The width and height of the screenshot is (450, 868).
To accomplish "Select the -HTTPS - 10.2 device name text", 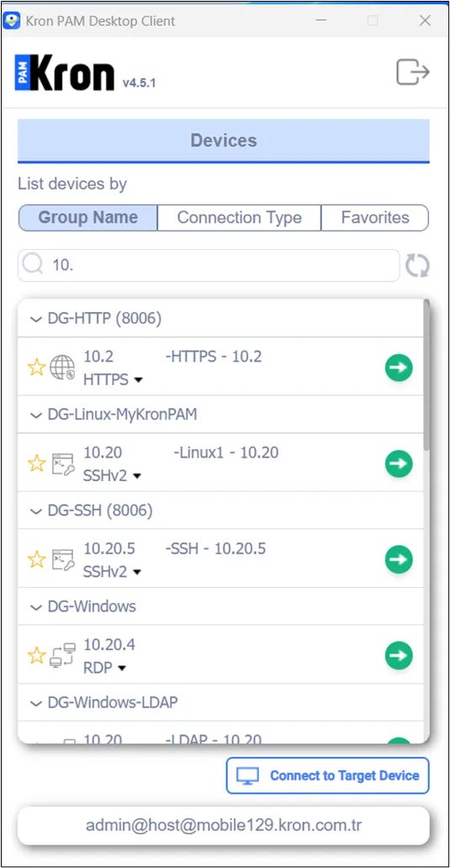I will 214,357.
